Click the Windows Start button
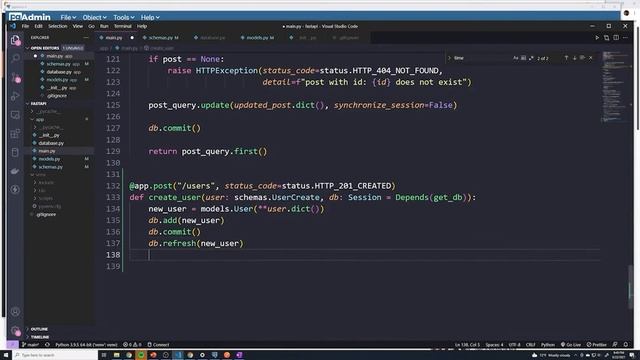 coord(6,355)
